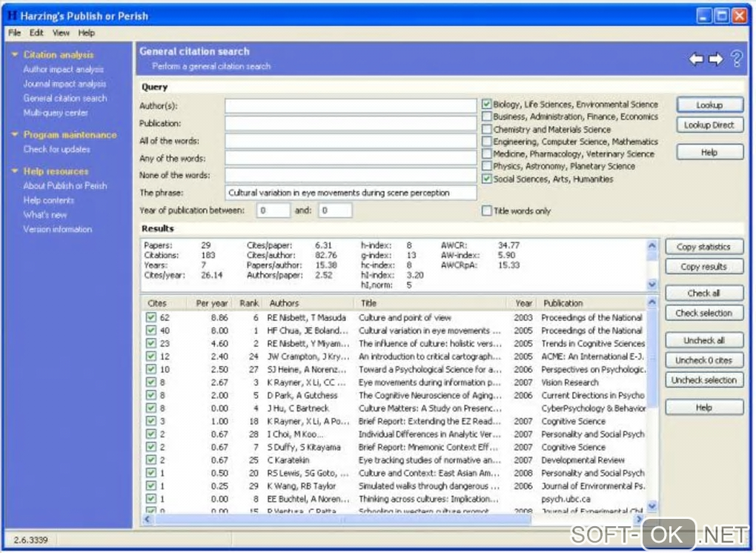Focus the Publication input field
This screenshot has height=553, width=756.
point(351,124)
